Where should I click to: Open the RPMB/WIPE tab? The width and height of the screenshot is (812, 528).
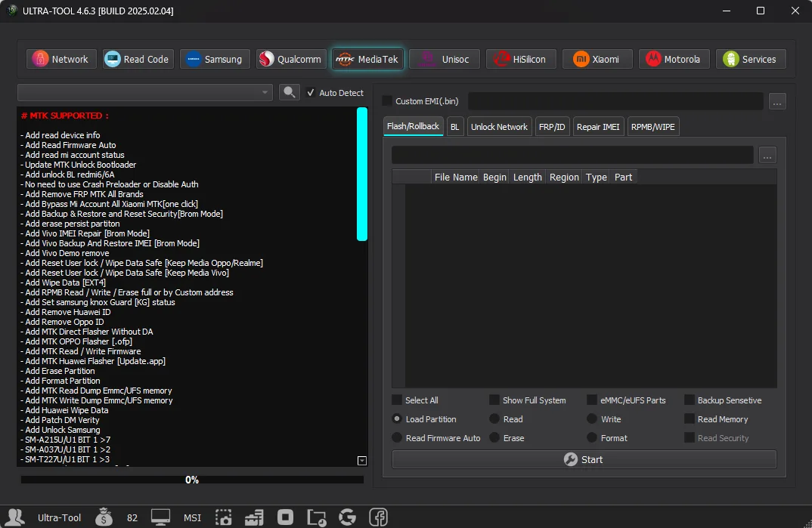[x=653, y=127]
